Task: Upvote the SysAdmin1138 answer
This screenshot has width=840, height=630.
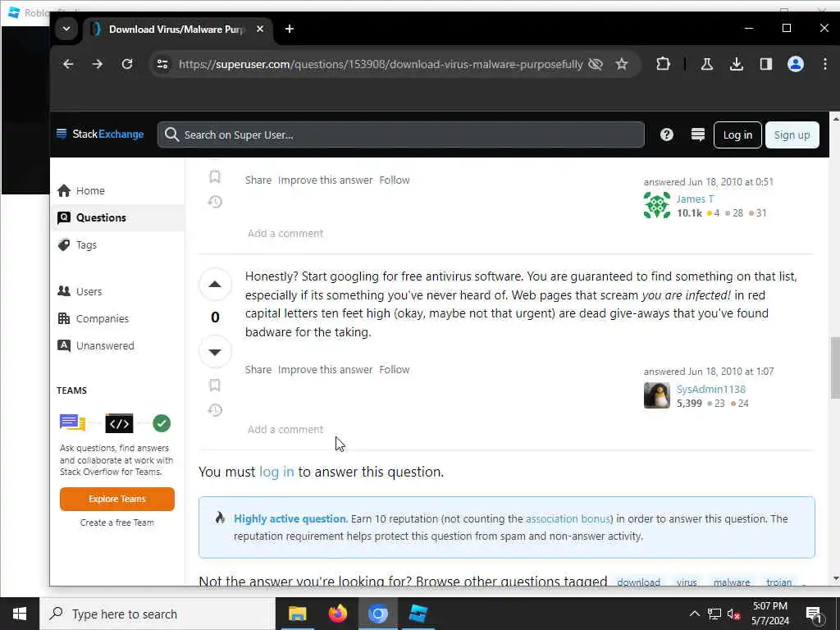Action: (x=215, y=285)
